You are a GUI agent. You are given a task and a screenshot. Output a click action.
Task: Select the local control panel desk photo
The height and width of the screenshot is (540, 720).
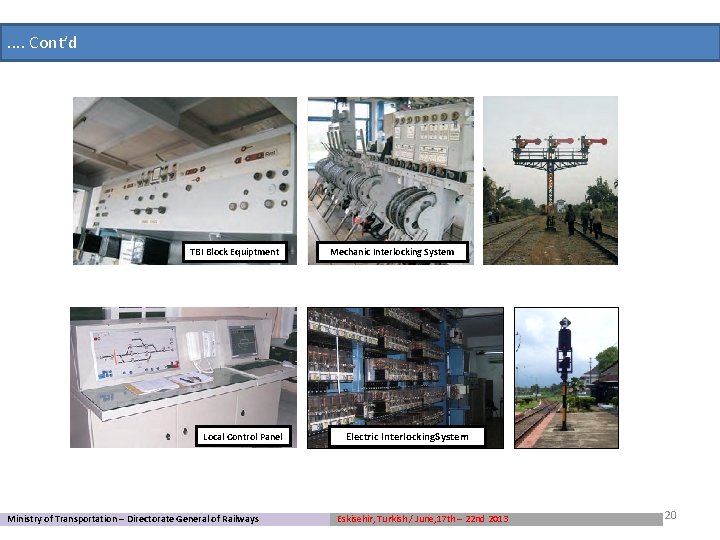click(x=183, y=377)
